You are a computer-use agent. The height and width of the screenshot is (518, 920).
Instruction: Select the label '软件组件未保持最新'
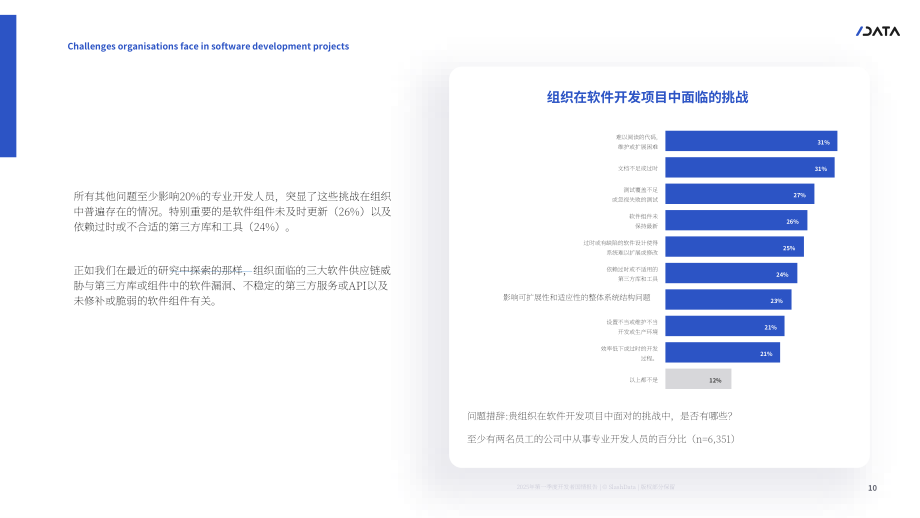(644, 221)
